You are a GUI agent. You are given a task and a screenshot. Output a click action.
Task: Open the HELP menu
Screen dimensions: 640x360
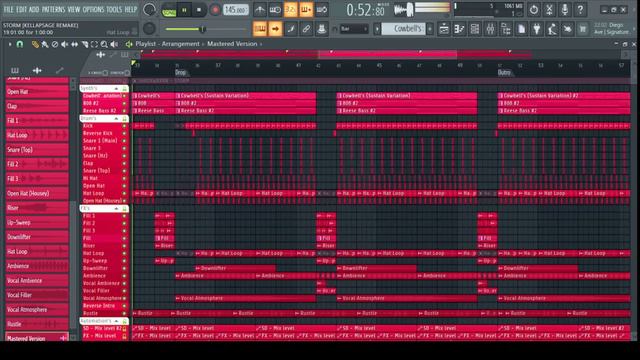pos(131,9)
